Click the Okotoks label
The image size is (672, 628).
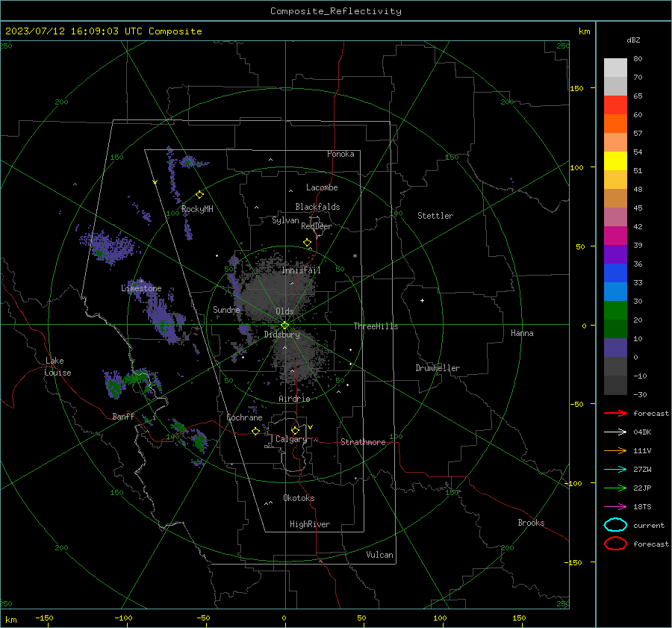pyautogui.click(x=299, y=498)
